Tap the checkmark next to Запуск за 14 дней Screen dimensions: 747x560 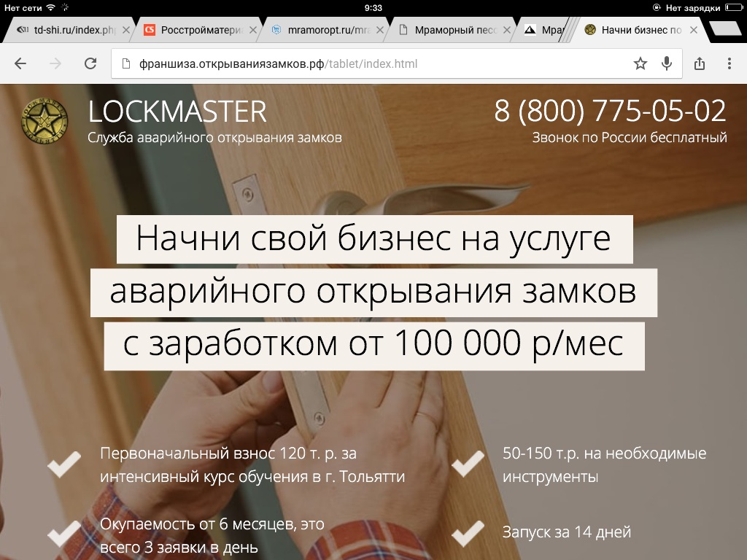click(468, 533)
